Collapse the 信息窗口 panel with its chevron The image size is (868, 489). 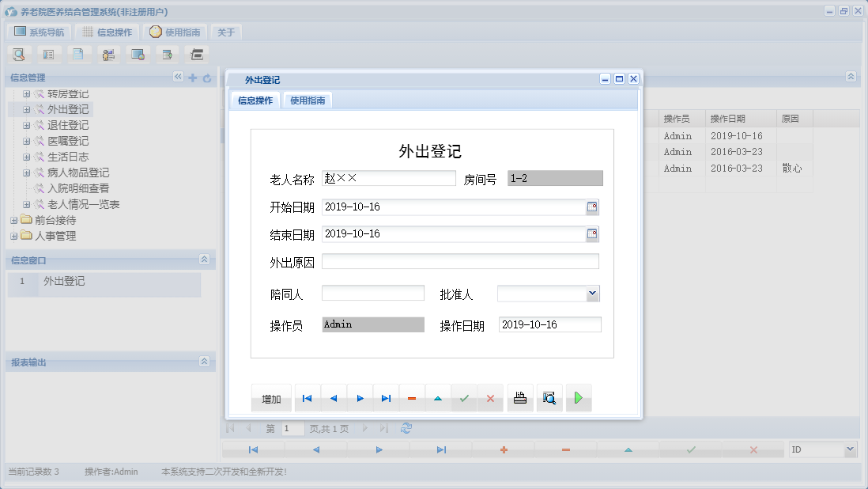pyautogui.click(x=206, y=260)
